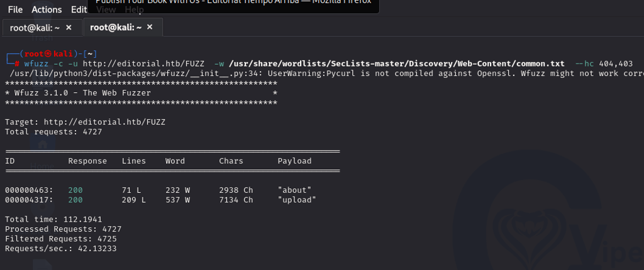Screen dimensions: 644x270
Task: Open the Edit menu
Action: 79,9
